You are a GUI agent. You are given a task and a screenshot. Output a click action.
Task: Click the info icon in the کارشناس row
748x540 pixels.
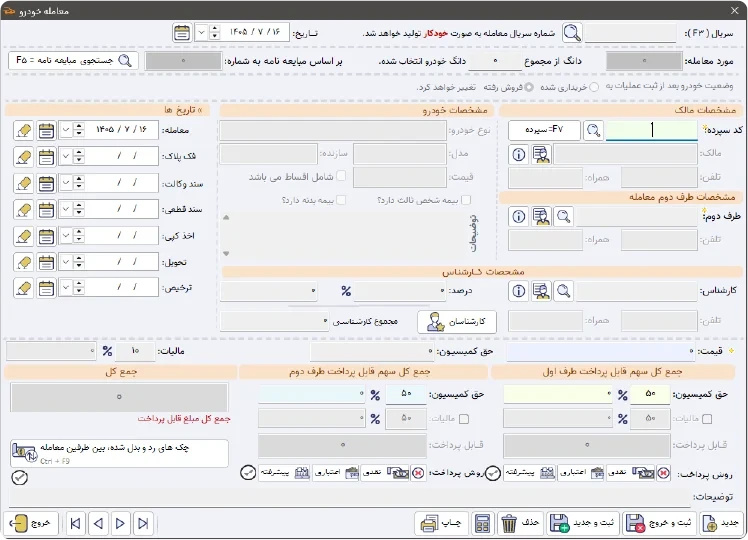tap(519, 291)
